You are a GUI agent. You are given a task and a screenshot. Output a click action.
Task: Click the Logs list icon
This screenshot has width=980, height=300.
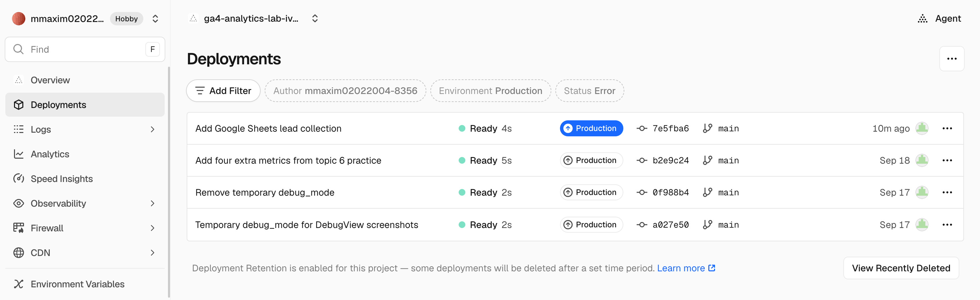coord(19,129)
